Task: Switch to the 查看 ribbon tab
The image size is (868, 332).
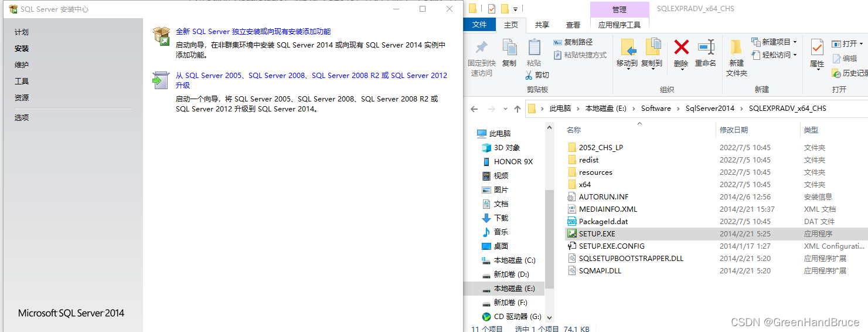Action: pos(573,25)
